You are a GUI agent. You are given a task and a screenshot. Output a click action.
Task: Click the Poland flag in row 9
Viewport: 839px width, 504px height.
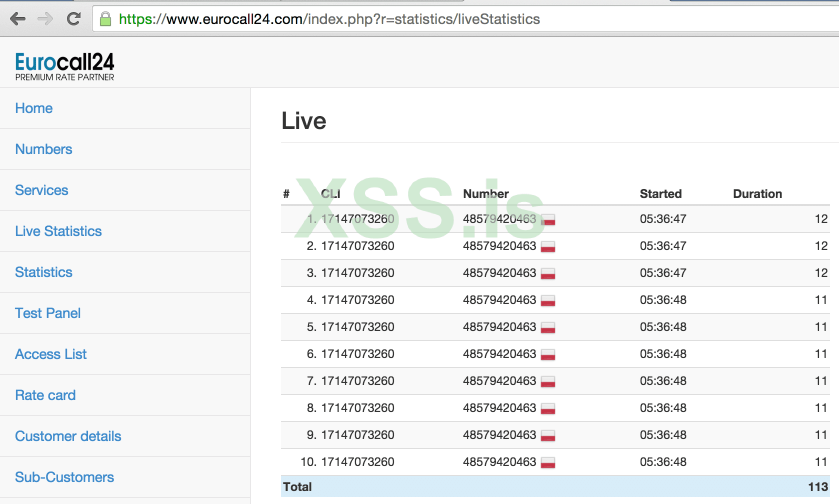(x=548, y=435)
